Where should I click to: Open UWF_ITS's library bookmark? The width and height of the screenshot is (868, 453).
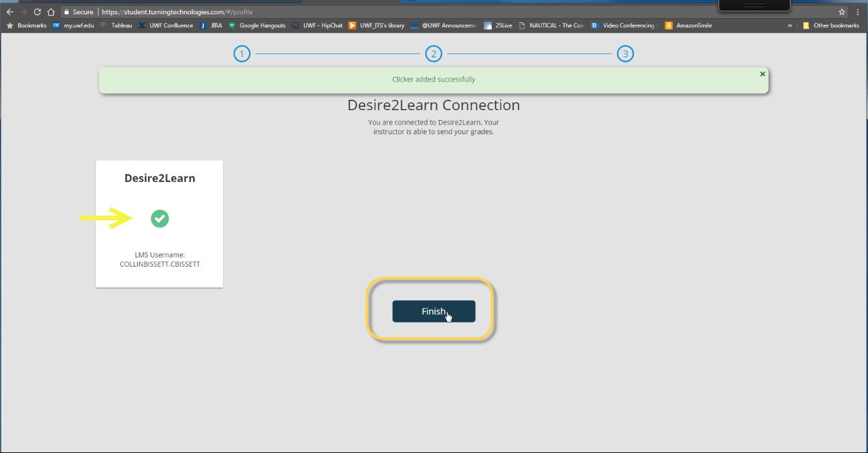tap(376, 25)
